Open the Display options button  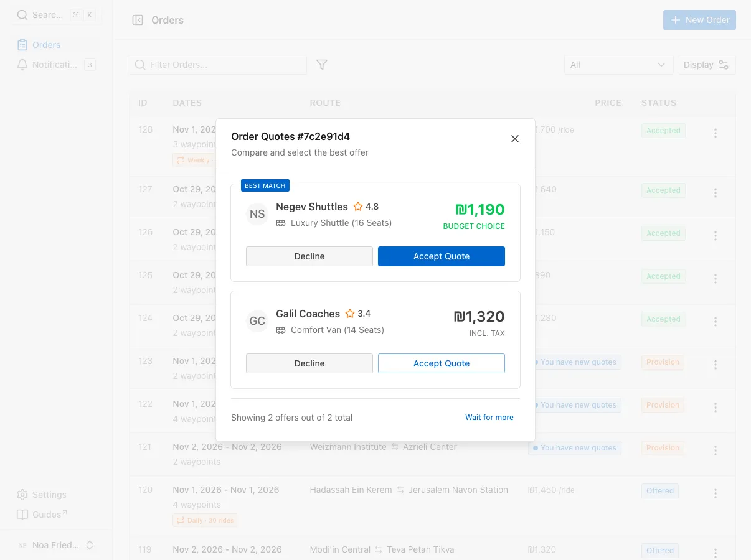pos(706,65)
